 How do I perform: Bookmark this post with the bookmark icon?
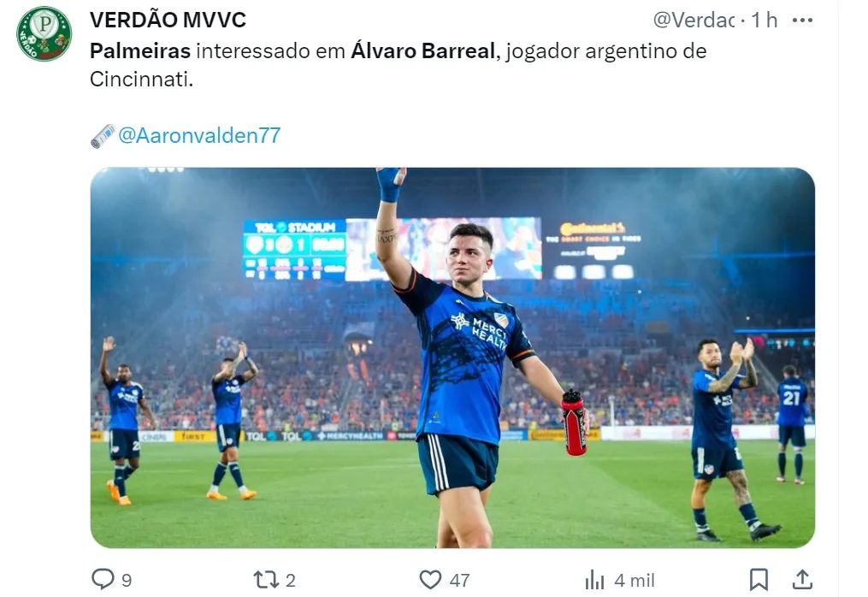pyautogui.click(x=759, y=580)
